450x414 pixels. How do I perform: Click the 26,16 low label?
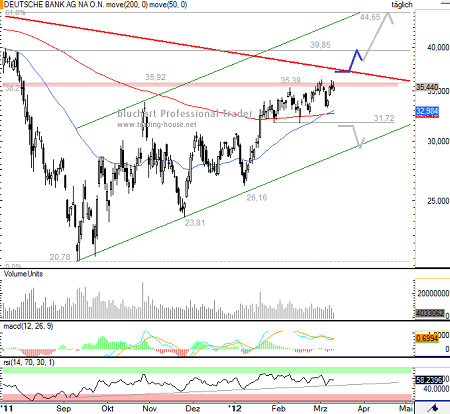(257, 198)
